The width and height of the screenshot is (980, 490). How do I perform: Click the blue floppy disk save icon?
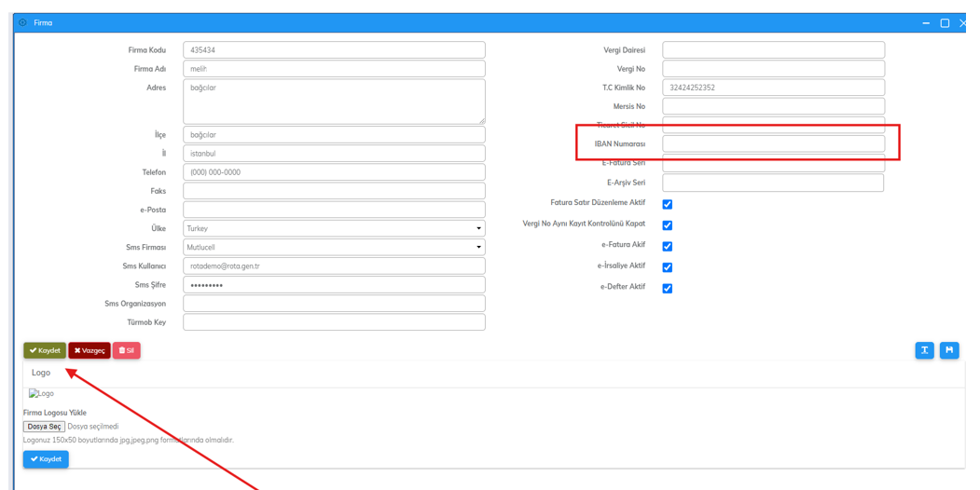tap(948, 350)
